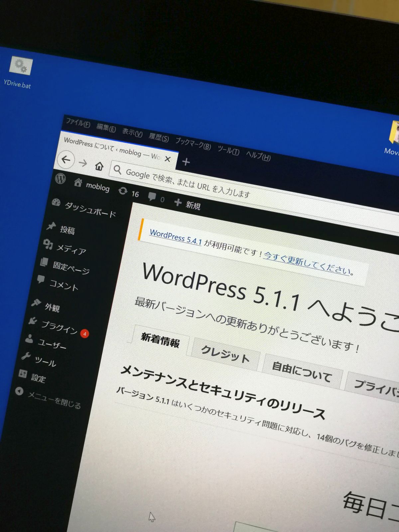399x532 pixels.
Task: Click the red plugin badge showing 4
Action: (85, 333)
